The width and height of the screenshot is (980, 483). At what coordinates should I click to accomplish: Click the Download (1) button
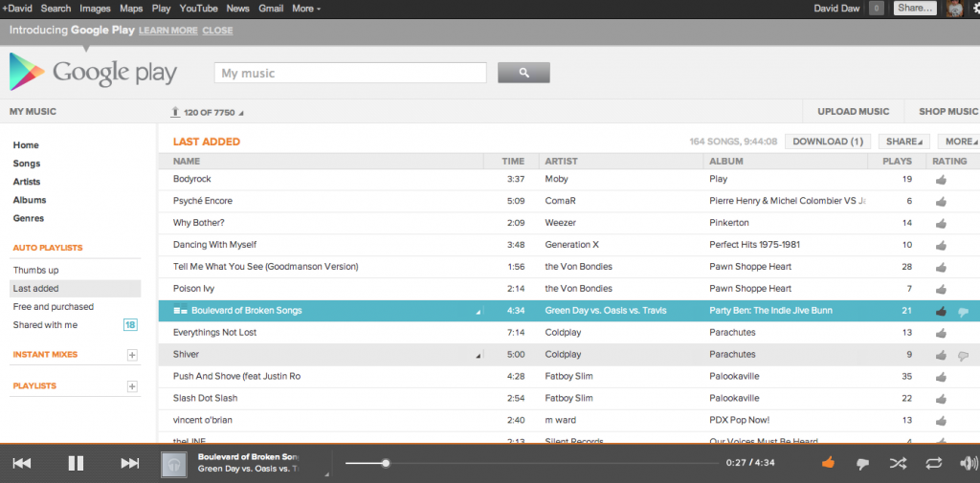[828, 142]
